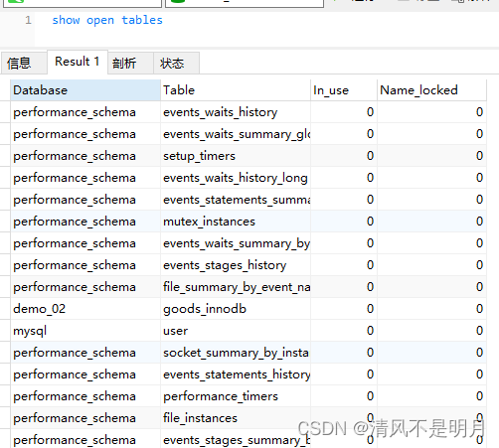Select In_use value for mutex_instances row
Screen dimensions: 499x448
(344, 222)
